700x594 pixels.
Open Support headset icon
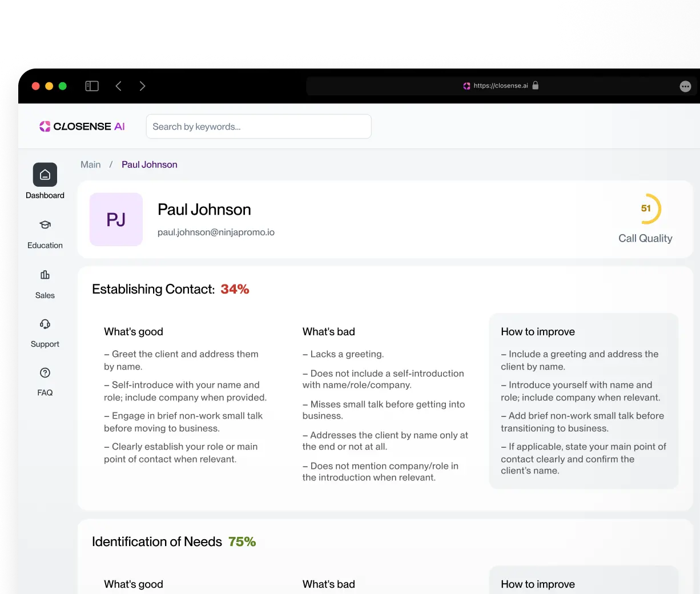45,324
